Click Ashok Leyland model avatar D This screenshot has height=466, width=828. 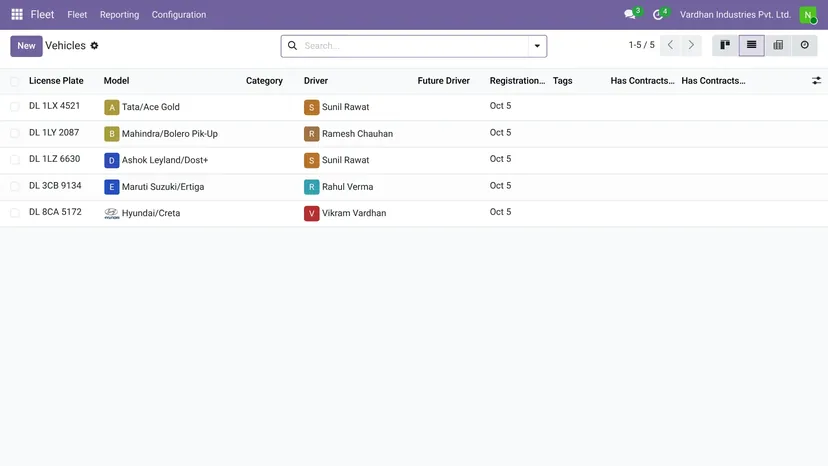click(111, 160)
